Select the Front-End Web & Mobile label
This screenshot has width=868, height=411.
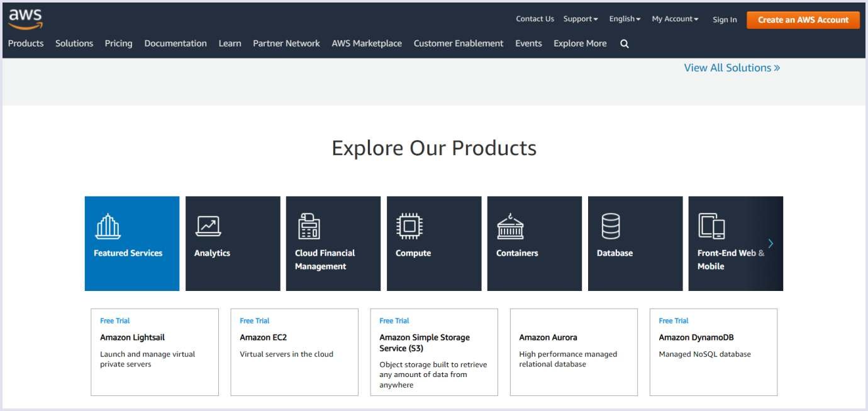[x=731, y=260]
